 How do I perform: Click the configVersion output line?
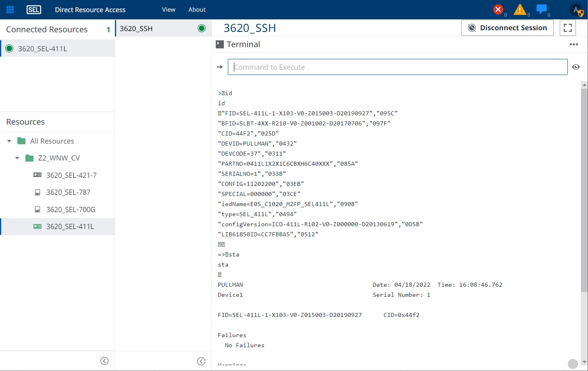point(320,224)
